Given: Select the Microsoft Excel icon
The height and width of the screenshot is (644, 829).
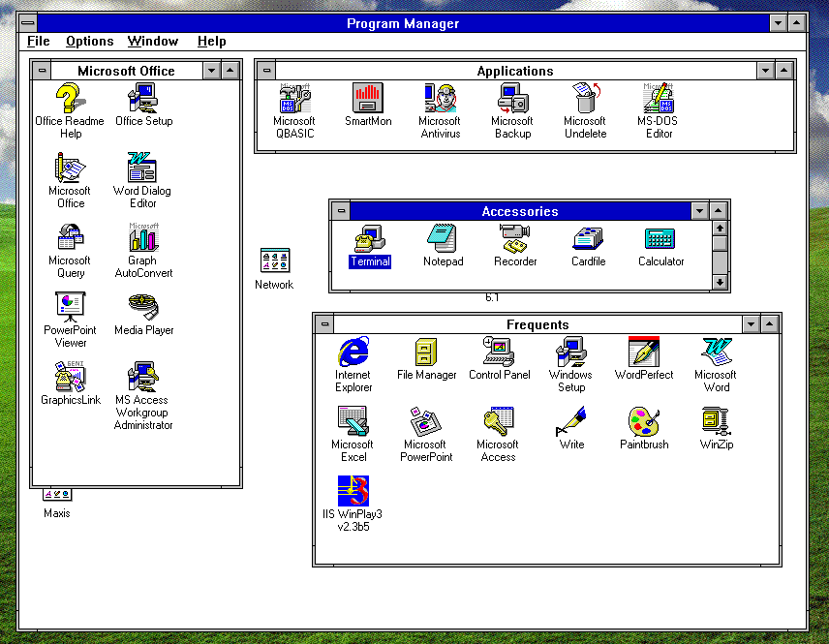Looking at the screenshot, I should [353, 422].
